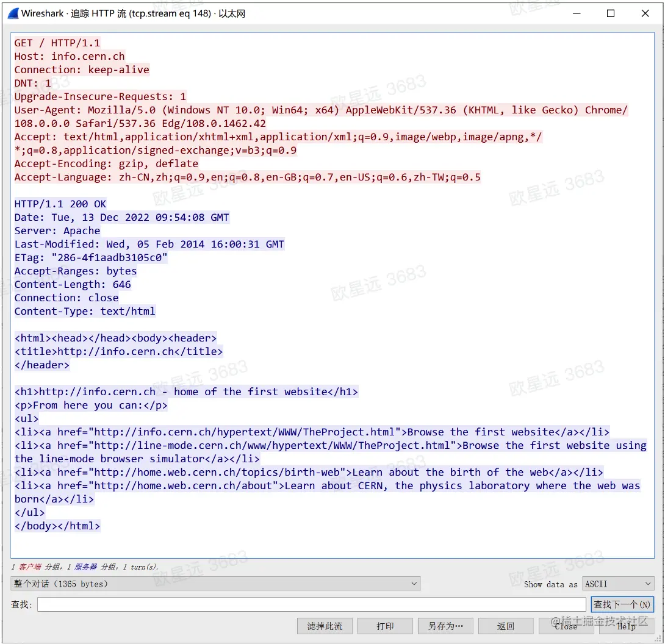Open the Show data as ASCII dropdown
Screen dimensions: 665x644
pos(618,584)
